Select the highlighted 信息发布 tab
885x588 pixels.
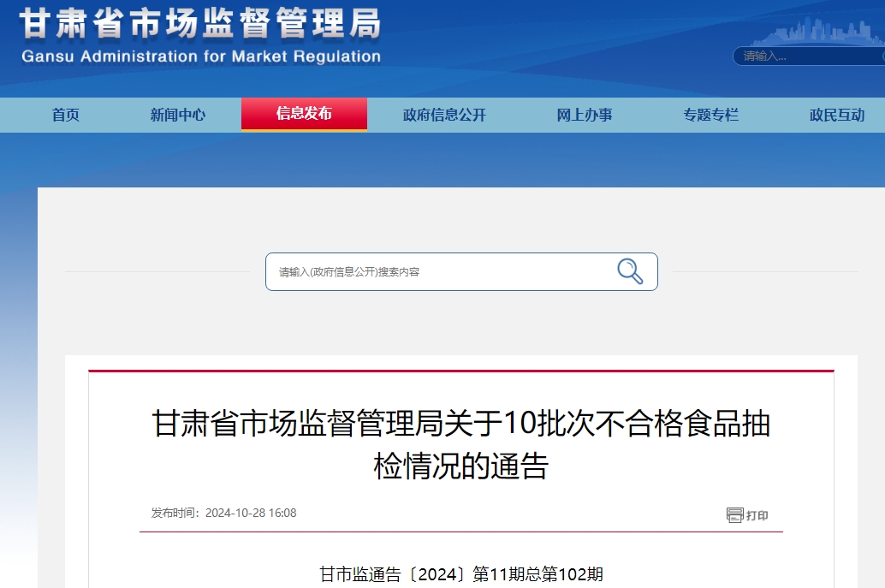tap(304, 114)
